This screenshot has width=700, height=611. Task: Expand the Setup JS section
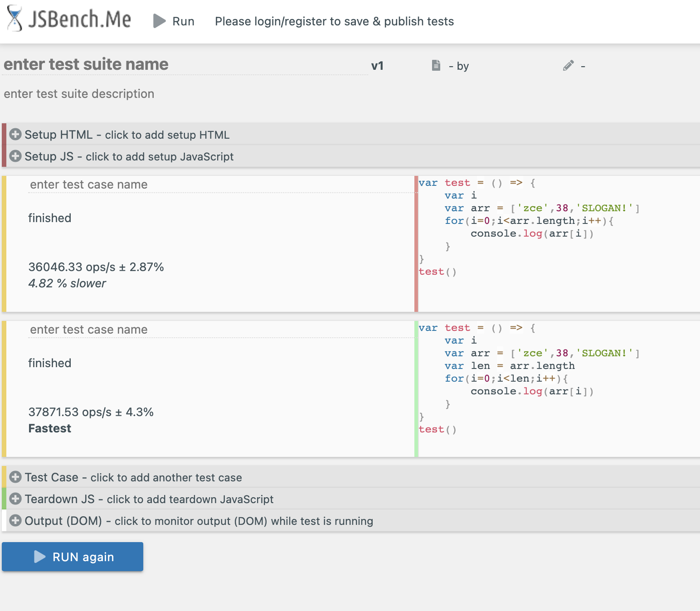pyautogui.click(x=129, y=156)
